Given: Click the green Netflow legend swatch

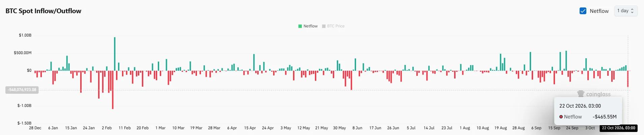Looking at the screenshot, I should tap(300, 26).
